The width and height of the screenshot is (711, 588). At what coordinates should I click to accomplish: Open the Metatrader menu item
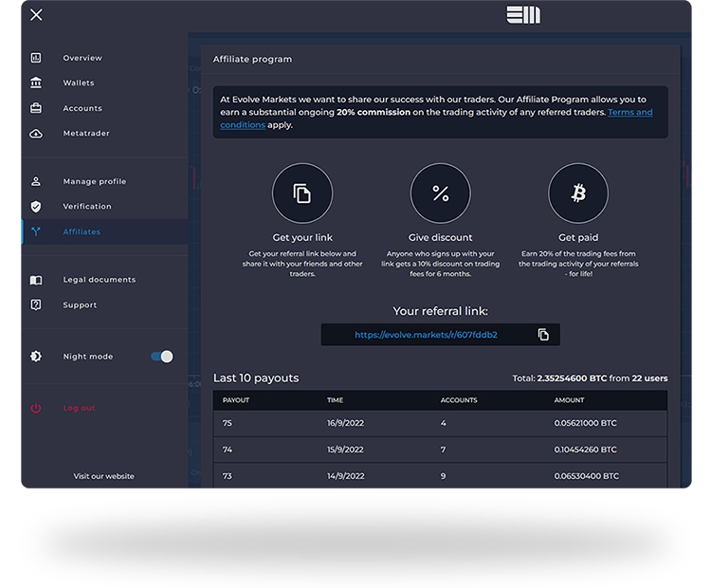[x=86, y=134]
